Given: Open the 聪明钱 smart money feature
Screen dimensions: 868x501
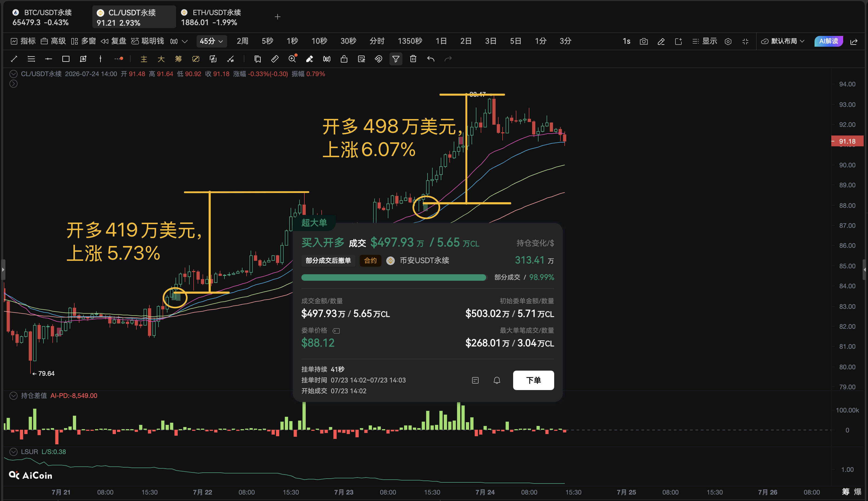Looking at the screenshot, I should pos(148,41).
